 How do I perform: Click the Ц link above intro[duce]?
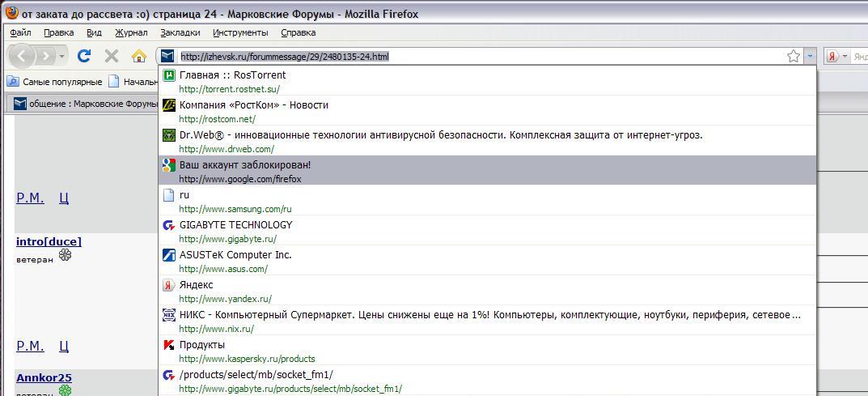tap(64, 198)
